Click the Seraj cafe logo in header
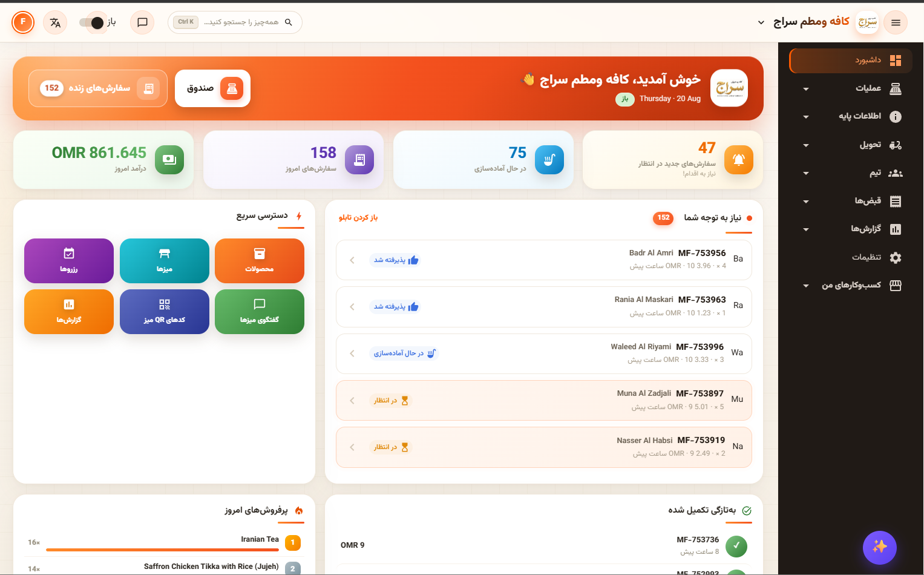This screenshot has width=924, height=575. tap(868, 22)
